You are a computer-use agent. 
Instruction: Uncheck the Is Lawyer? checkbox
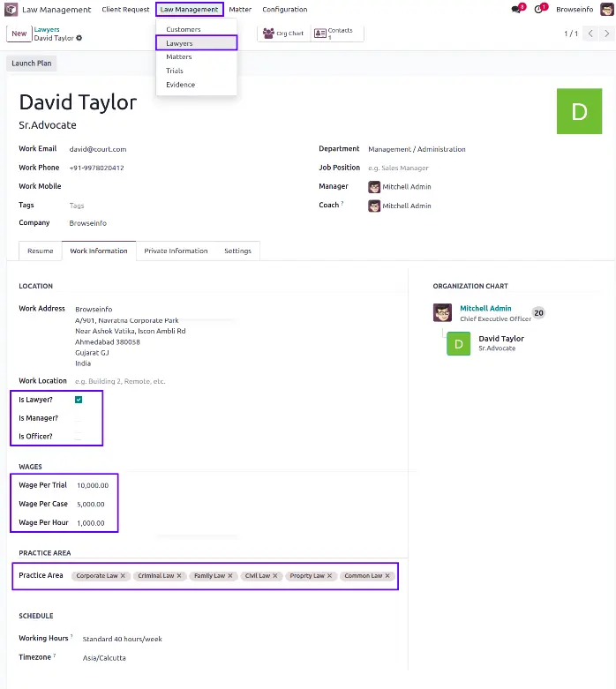[79, 400]
